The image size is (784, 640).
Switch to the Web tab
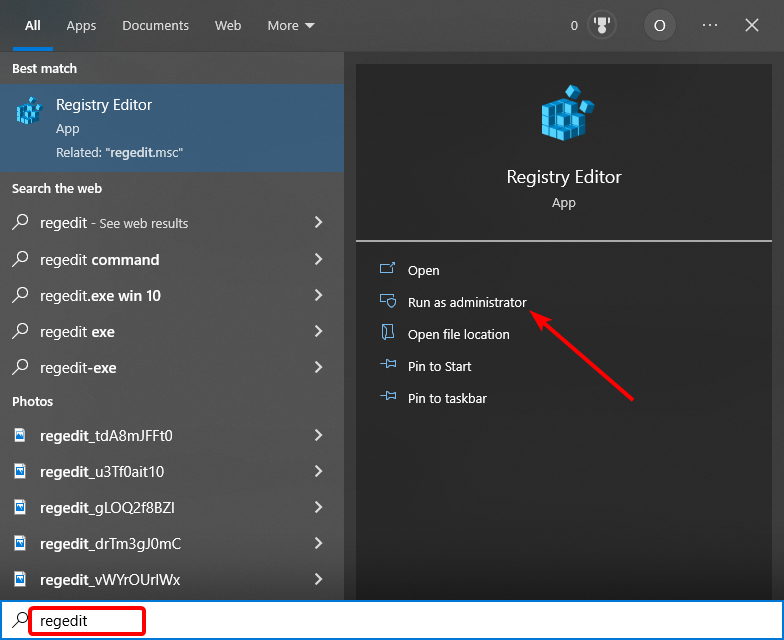click(x=228, y=26)
